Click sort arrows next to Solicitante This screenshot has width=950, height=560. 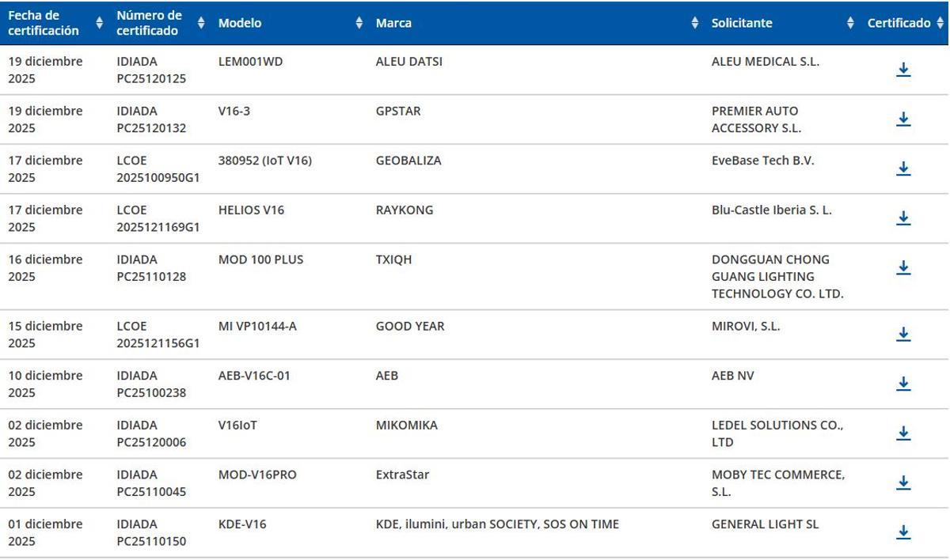850,23
